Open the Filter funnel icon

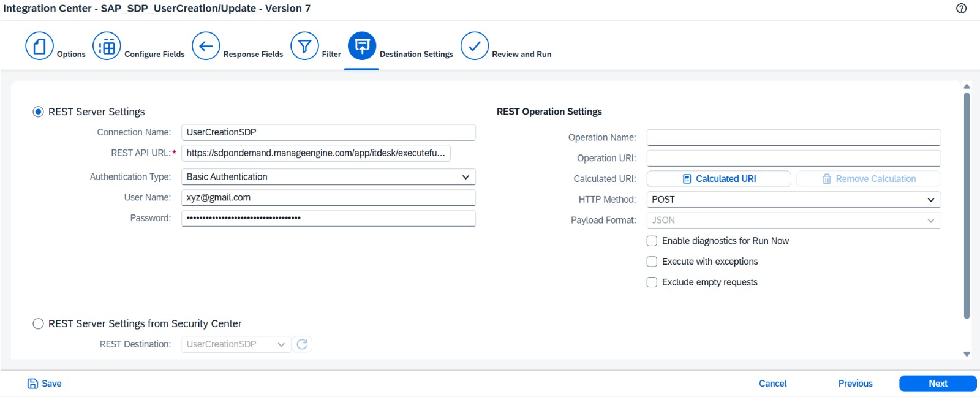(304, 47)
